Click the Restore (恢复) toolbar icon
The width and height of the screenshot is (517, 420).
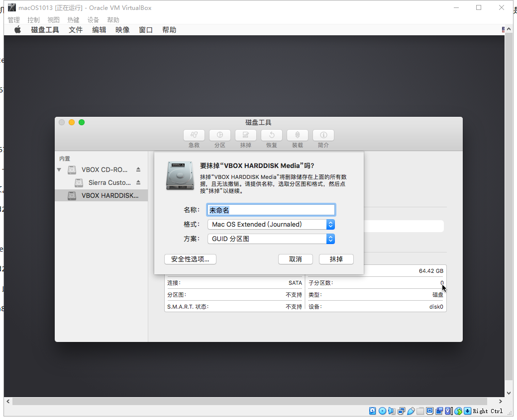coord(272,135)
